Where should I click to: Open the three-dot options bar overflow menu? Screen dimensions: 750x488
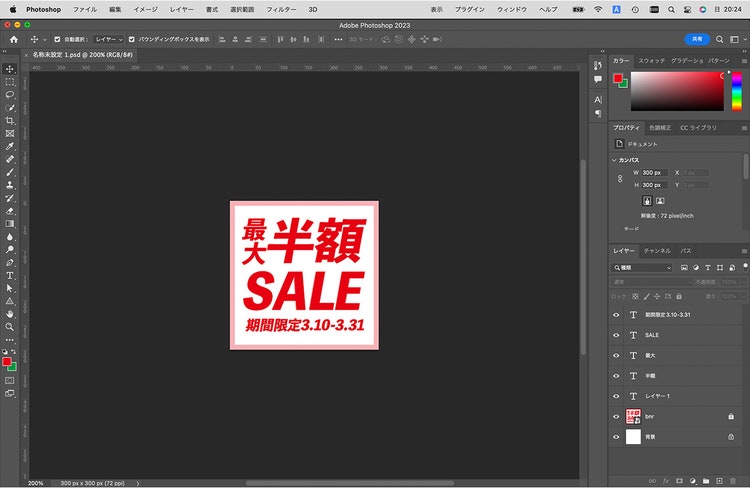tap(338, 39)
